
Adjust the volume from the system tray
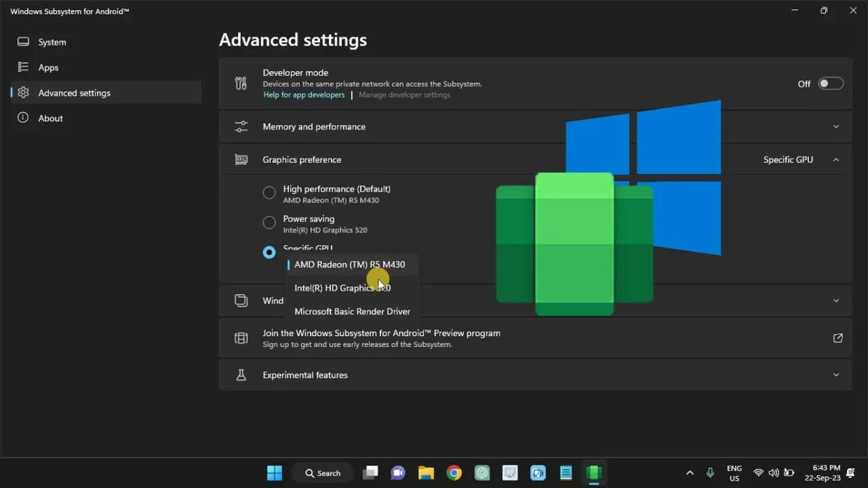coord(774,472)
